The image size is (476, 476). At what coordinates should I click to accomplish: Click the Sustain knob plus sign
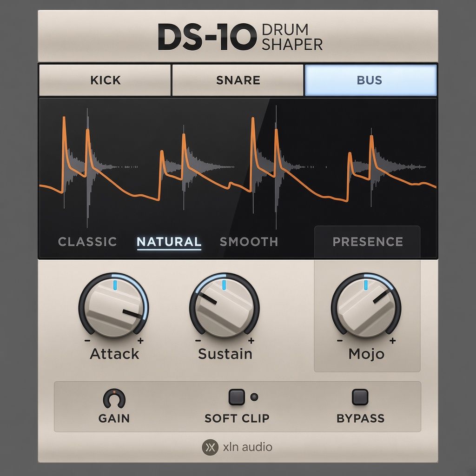click(251, 341)
